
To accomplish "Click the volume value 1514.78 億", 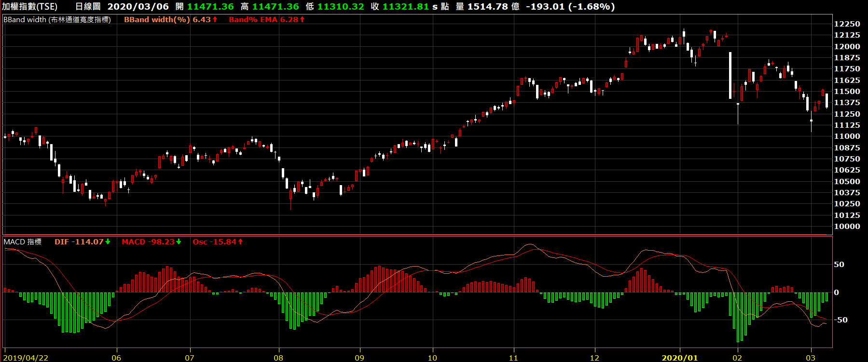I will 493,7.
